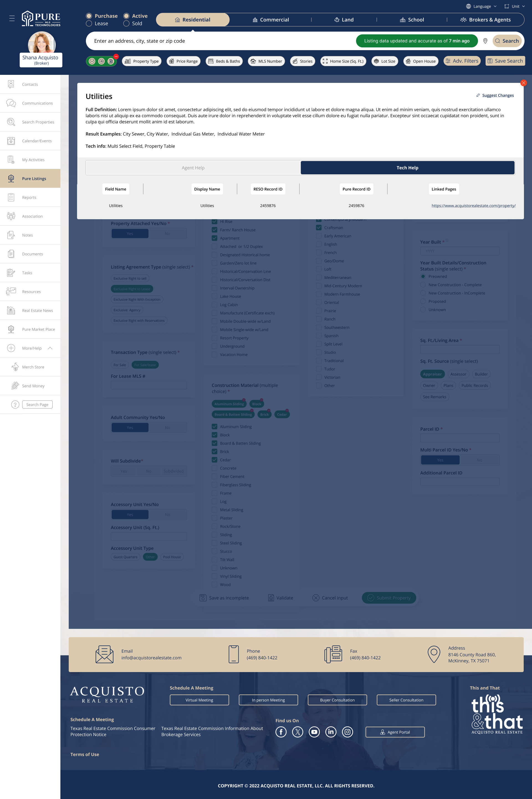This screenshot has height=799, width=532.
Task: Click the Search Page help icon
Action: (x=15, y=404)
